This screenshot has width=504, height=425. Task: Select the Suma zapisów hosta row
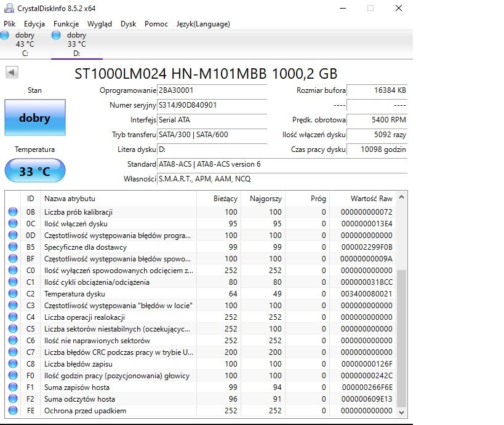click(201, 387)
